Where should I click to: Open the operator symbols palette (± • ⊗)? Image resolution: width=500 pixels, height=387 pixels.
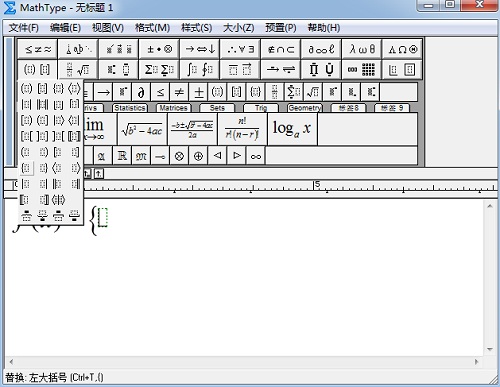click(159, 49)
